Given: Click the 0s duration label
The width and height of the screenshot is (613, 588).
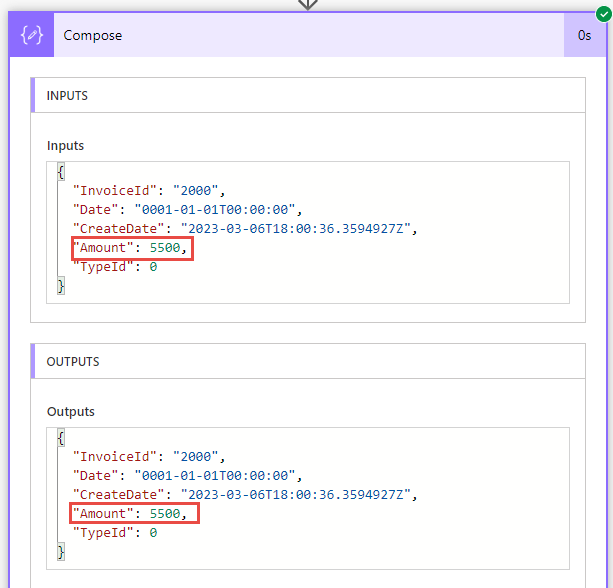Looking at the screenshot, I should (584, 35).
